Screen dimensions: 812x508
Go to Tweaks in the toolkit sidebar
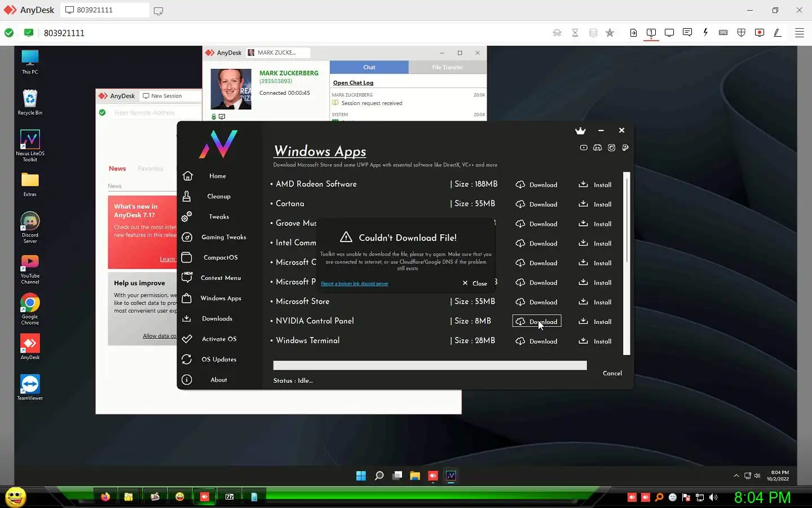[x=218, y=217]
